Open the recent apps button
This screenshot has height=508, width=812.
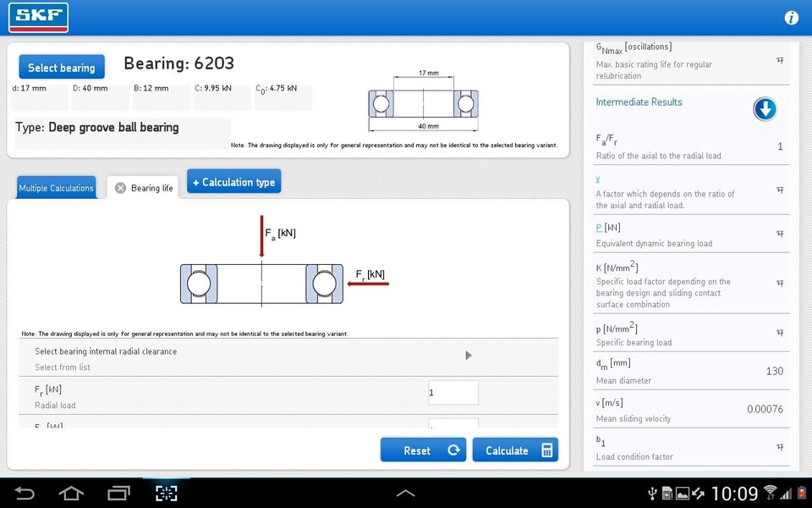click(119, 493)
